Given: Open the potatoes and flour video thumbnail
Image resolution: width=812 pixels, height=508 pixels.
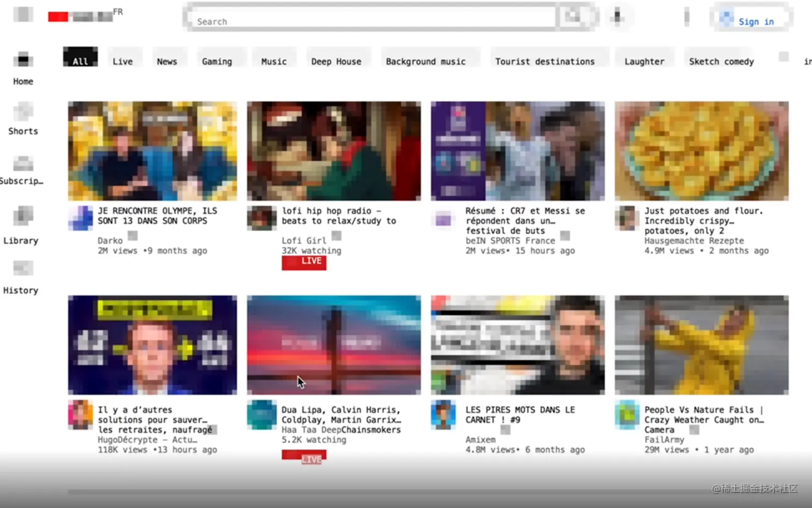Looking at the screenshot, I should tap(702, 151).
